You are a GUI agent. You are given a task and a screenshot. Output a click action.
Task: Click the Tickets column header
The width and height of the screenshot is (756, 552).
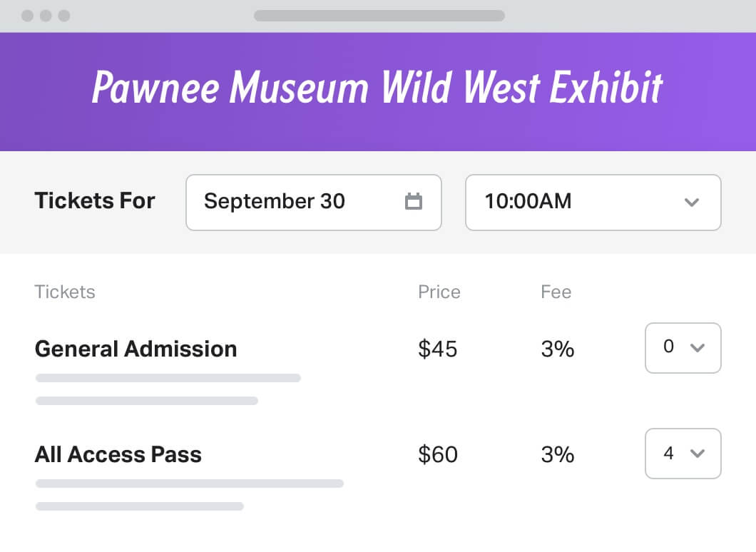64,292
